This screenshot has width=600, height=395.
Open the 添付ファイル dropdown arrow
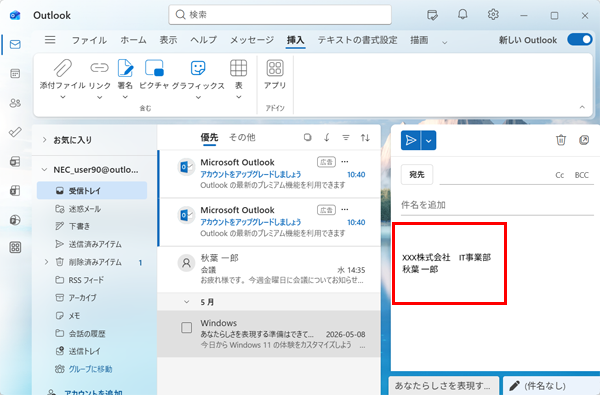tap(63, 97)
